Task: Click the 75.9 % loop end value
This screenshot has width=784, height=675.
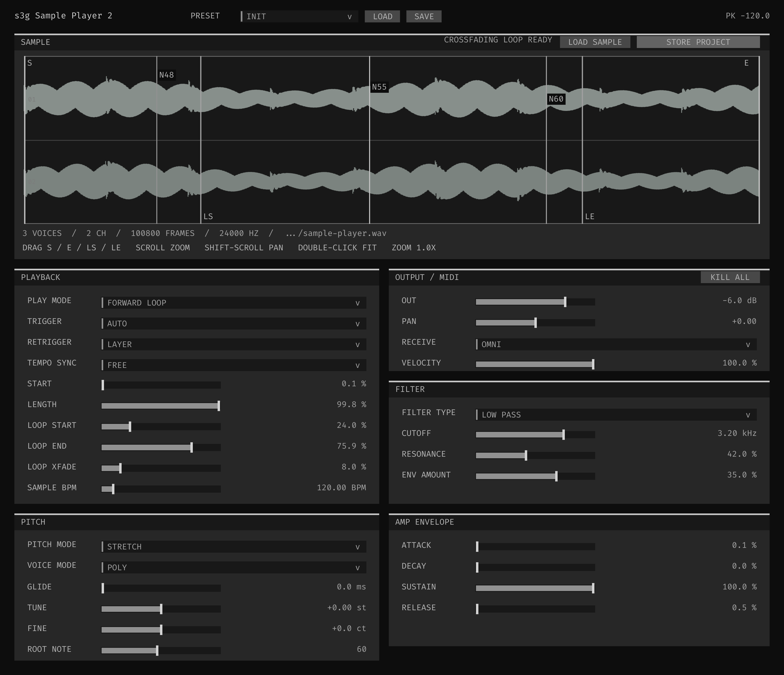Action: tap(351, 446)
